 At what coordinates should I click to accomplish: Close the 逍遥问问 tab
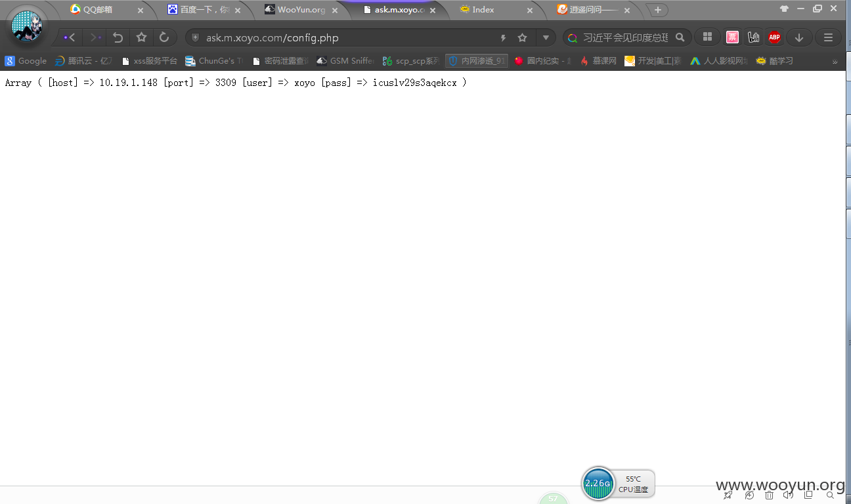coord(626,10)
